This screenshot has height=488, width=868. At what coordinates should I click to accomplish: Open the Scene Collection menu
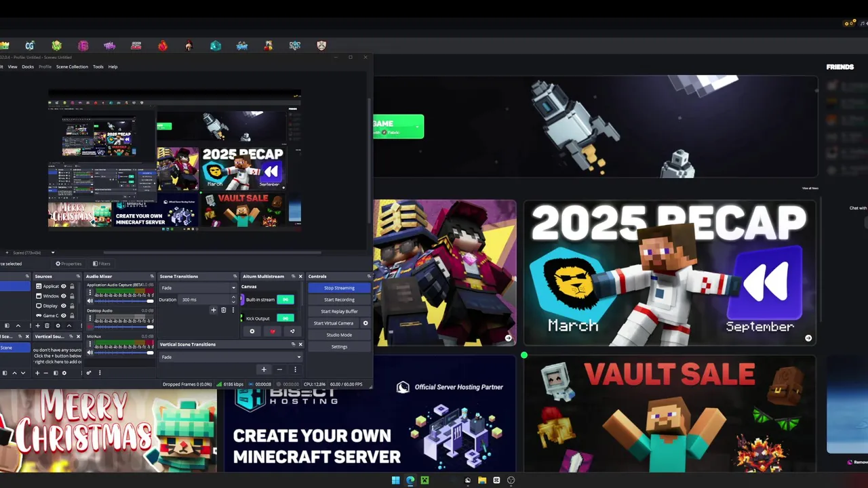72,66
